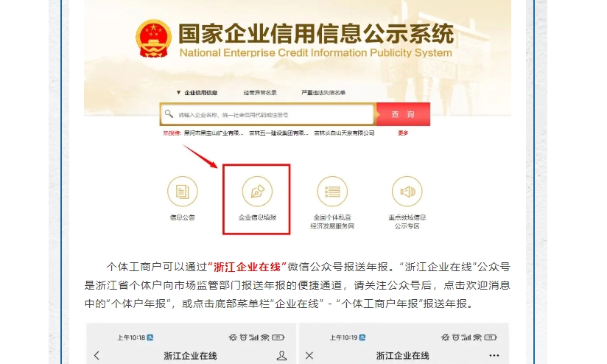
Task: Expand the 企业信息信息 dropdown triangle
Action: (x=178, y=93)
